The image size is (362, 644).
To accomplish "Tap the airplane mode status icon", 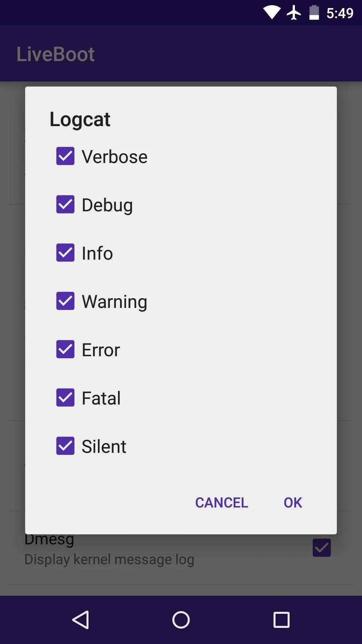I will [x=294, y=13].
